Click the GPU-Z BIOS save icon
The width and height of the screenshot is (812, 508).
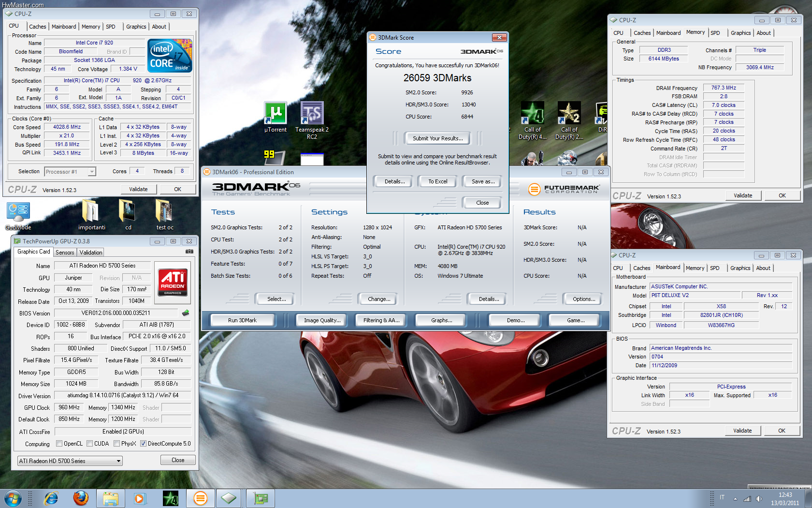[186, 313]
